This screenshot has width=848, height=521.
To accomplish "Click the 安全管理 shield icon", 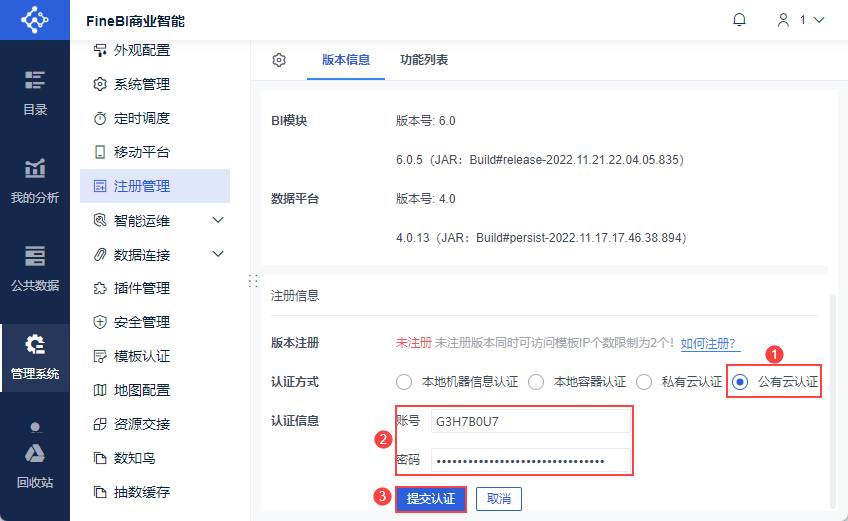I will (x=100, y=322).
